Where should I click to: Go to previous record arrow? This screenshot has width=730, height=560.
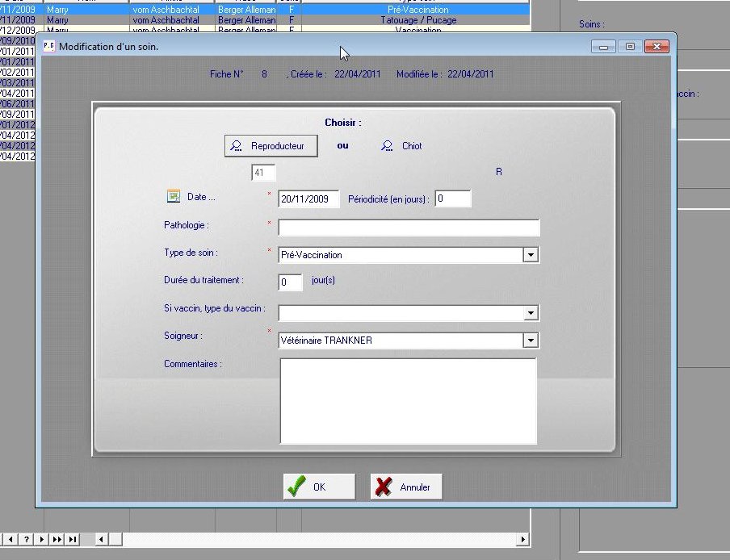11,539
